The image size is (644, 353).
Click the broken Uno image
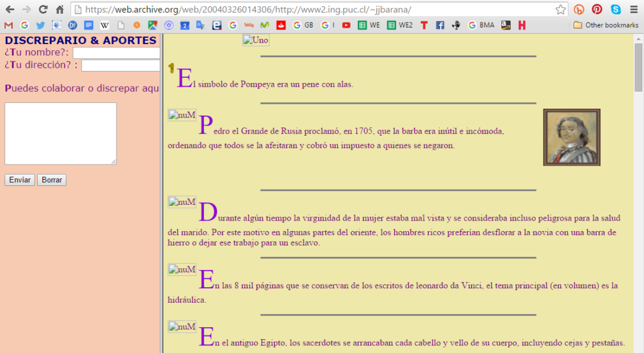pyautogui.click(x=256, y=40)
